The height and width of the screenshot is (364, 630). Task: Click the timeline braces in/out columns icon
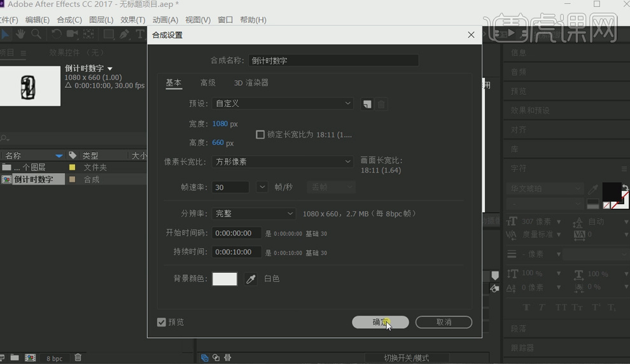[227, 357]
